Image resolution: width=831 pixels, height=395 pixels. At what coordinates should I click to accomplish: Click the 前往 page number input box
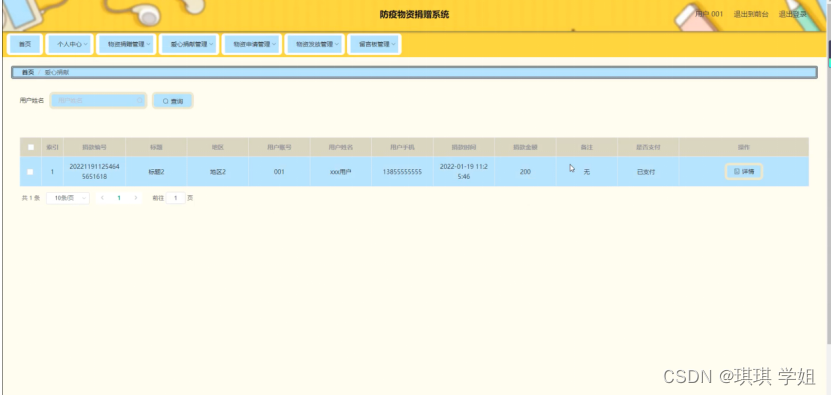coord(175,198)
